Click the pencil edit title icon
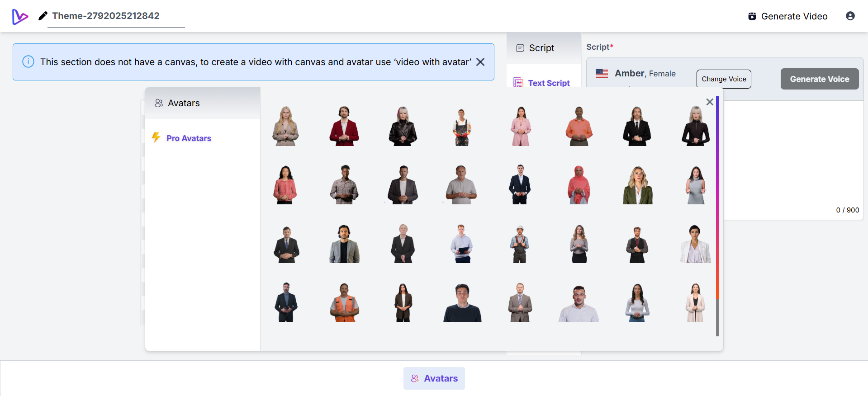The width and height of the screenshot is (868, 396). click(43, 16)
